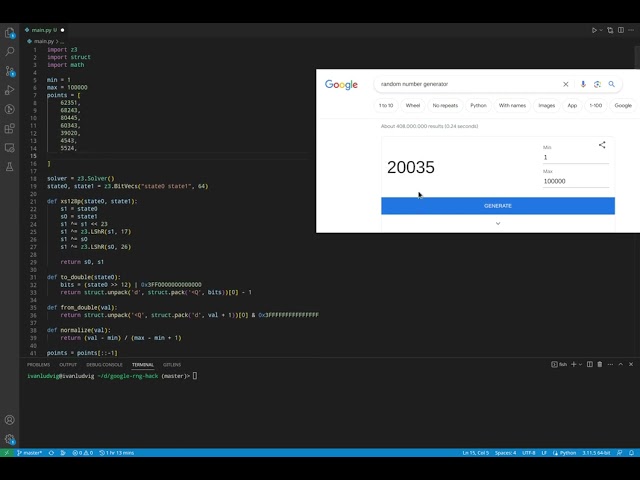Viewport: 640px width, 480px height.
Task: Create a new terminal with plus icon
Action: point(573,364)
